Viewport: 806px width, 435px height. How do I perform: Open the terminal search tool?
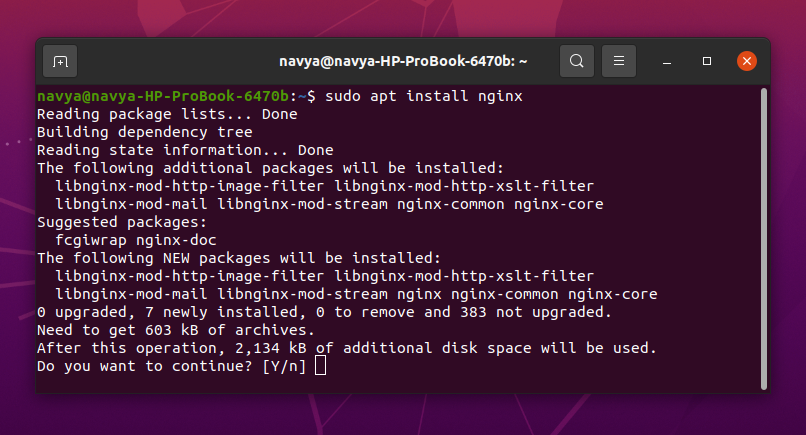click(577, 61)
